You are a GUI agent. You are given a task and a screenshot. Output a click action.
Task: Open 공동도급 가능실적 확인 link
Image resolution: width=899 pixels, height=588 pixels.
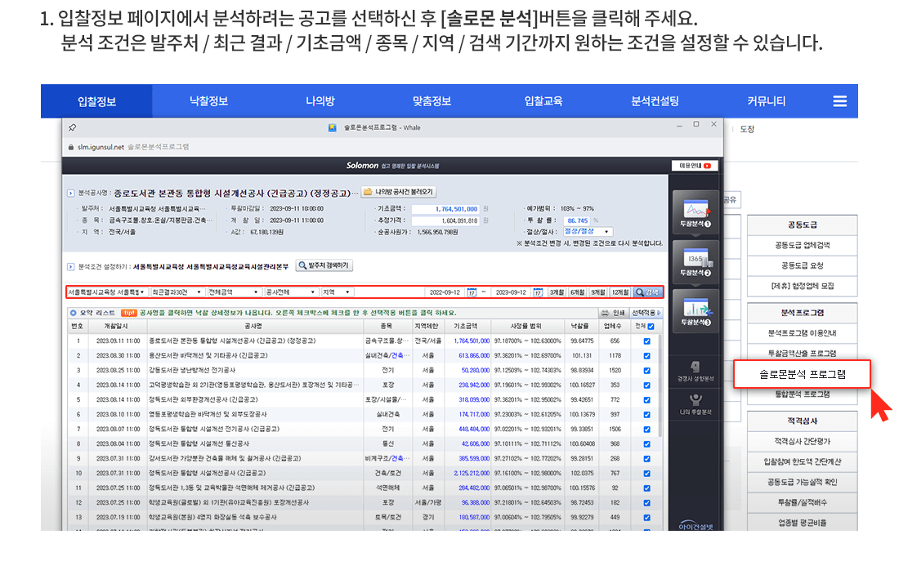pos(802,482)
